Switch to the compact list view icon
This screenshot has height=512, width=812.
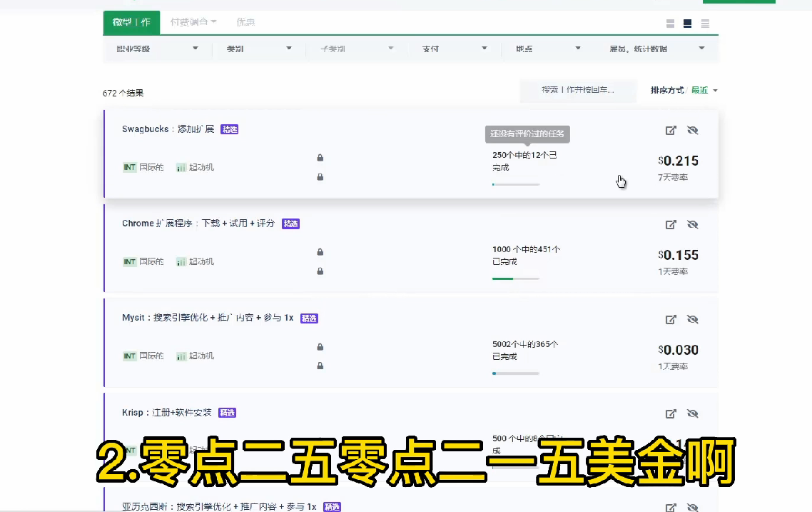(x=705, y=24)
